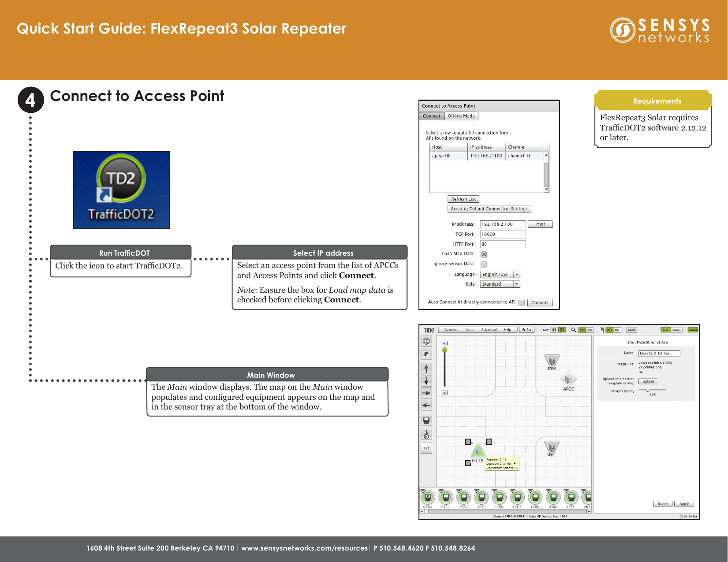Open the Tools menu
The height and width of the screenshot is (562, 728).
click(x=469, y=330)
